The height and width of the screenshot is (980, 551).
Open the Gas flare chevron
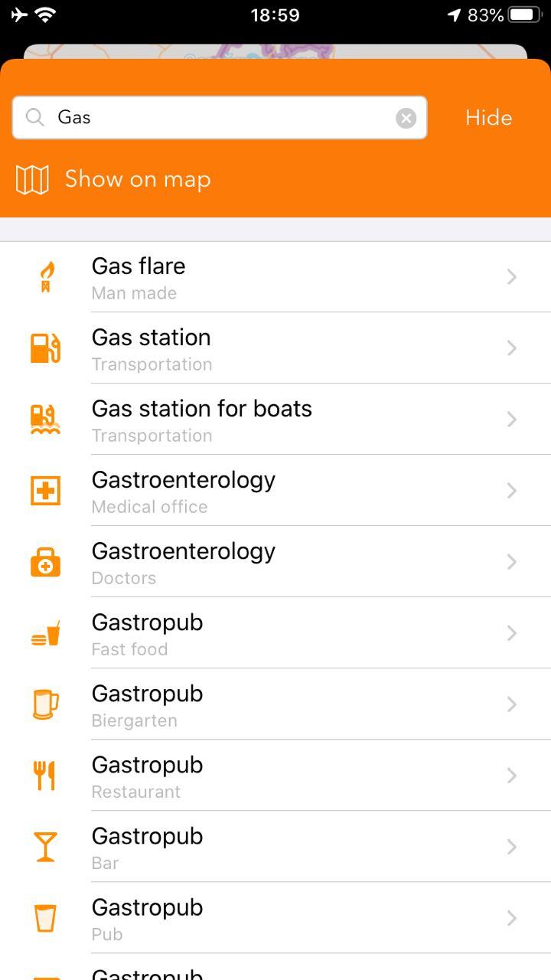[512, 277]
